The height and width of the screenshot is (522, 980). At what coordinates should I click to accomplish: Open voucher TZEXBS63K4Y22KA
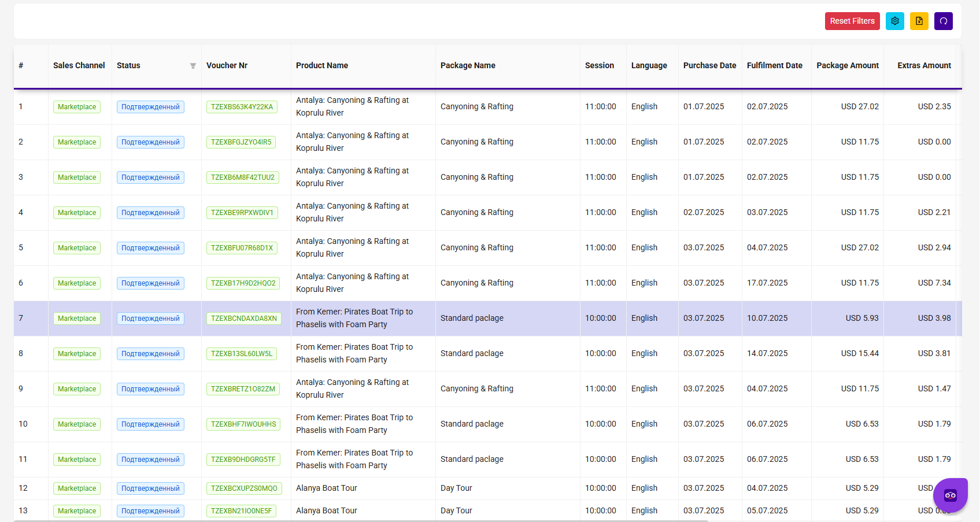[x=242, y=107]
